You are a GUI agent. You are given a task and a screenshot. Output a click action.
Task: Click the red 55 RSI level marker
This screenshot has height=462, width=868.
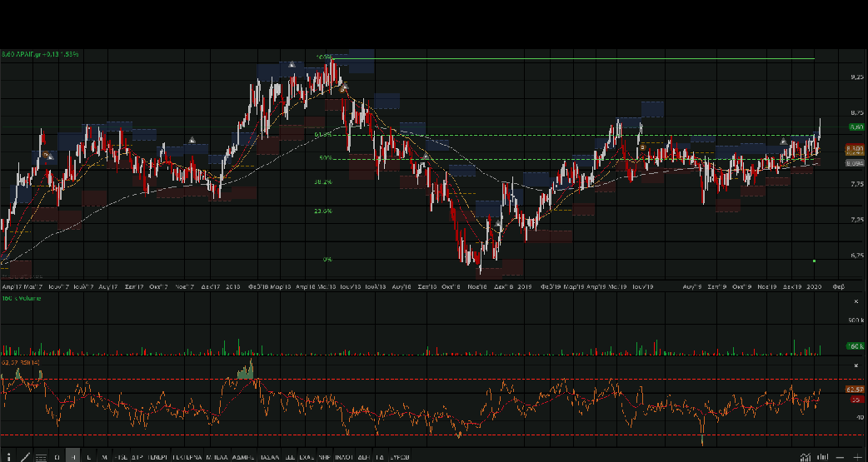(855, 400)
